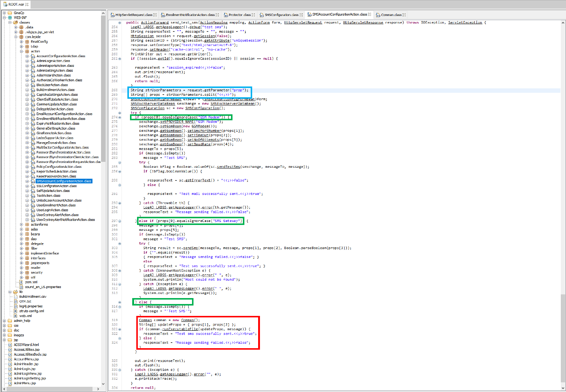Switch to the EnrollmentNotificationAction.class tab
This screenshot has width=566, height=392.
tap(190, 15)
